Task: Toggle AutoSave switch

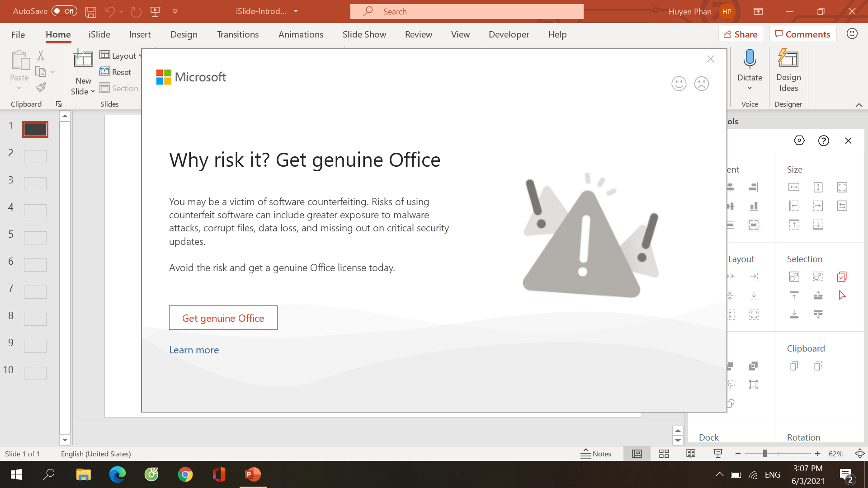Action: click(64, 11)
